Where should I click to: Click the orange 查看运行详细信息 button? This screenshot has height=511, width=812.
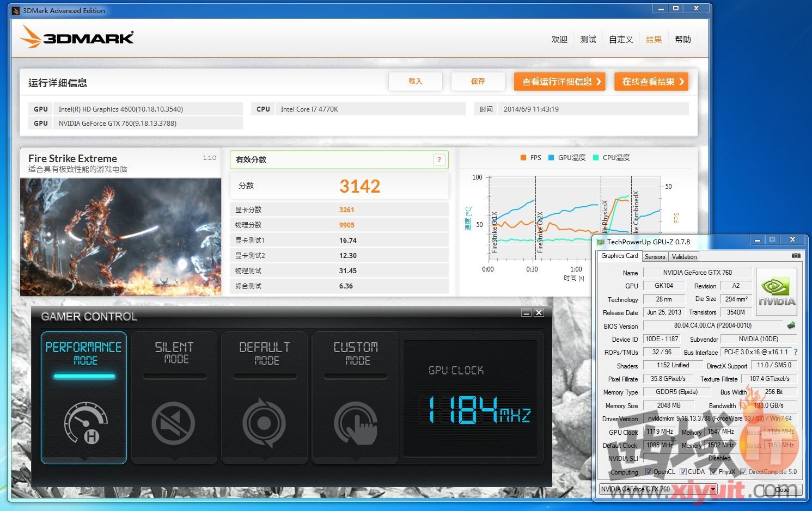[560, 82]
